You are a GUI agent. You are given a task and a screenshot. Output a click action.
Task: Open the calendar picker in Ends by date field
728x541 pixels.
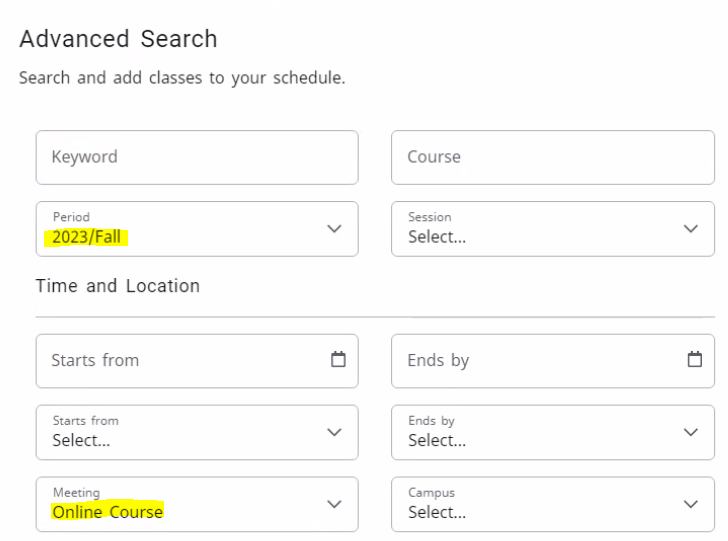[694, 360]
